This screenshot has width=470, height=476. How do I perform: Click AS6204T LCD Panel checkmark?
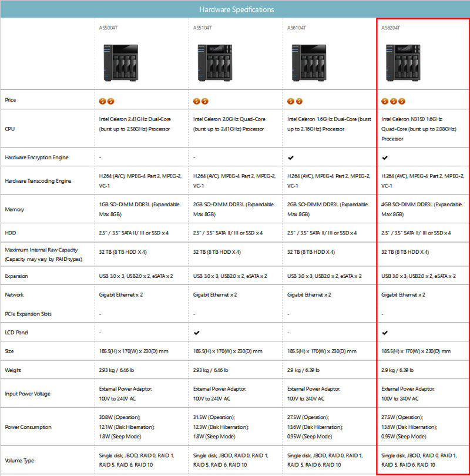(385, 333)
